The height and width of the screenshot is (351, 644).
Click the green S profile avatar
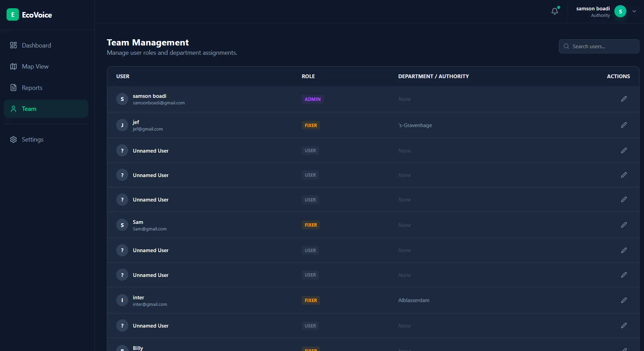pos(620,11)
